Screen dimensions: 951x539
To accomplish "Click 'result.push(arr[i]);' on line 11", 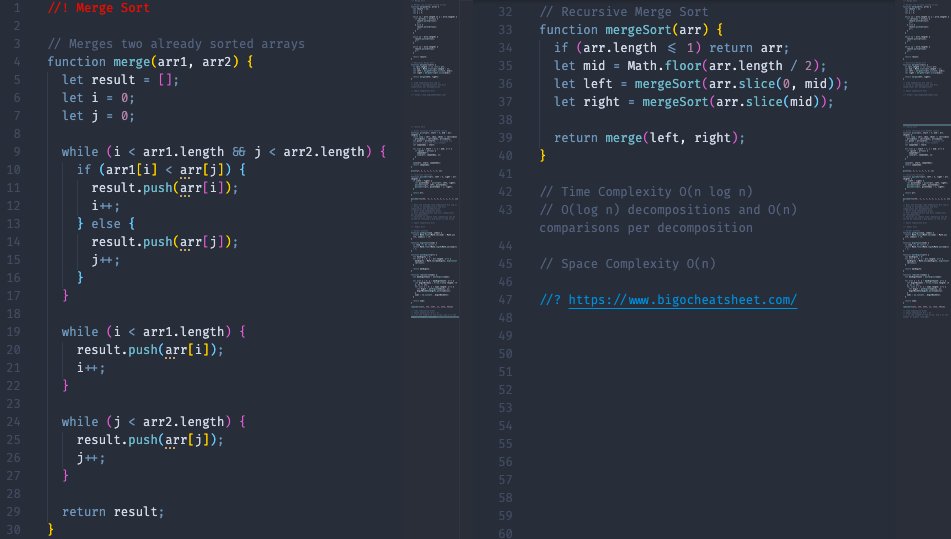I will click(164, 188).
